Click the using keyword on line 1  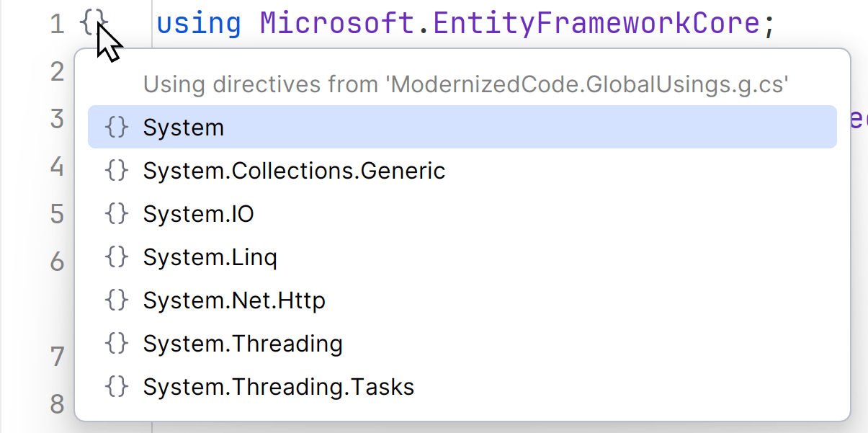tap(199, 24)
